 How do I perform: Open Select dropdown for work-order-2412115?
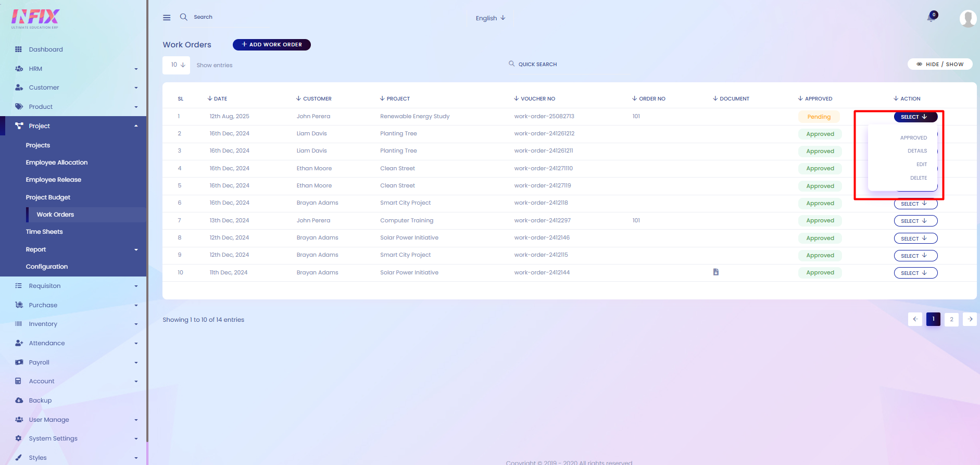pyautogui.click(x=915, y=256)
